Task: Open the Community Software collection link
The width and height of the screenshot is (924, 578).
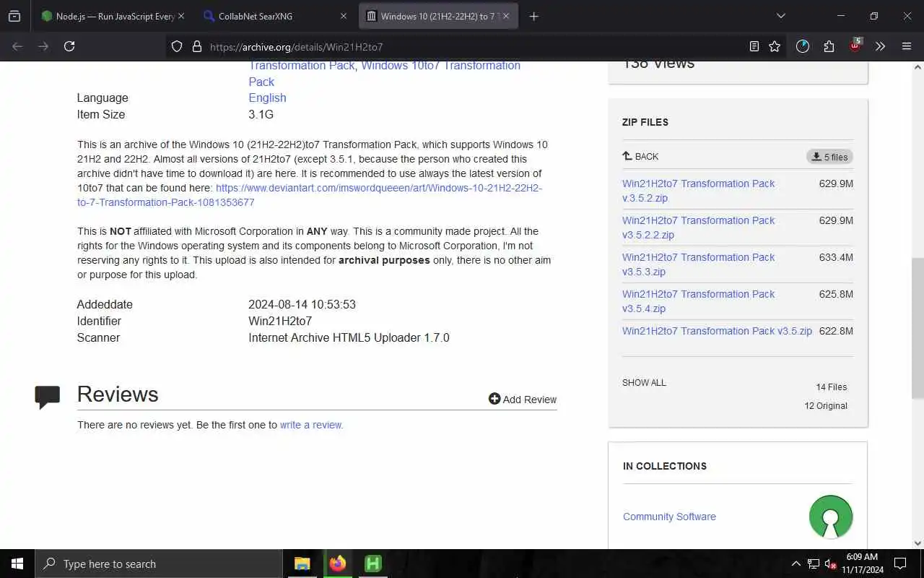Action: click(x=669, y=517)
